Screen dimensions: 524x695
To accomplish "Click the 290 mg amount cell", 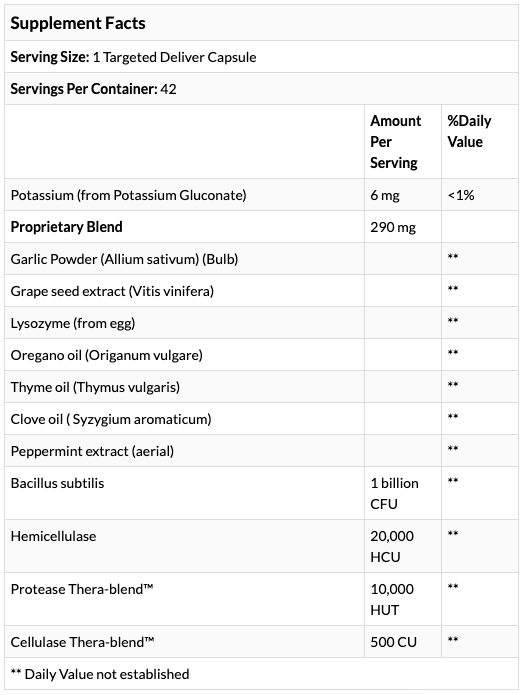I will (x=393, y=227).
